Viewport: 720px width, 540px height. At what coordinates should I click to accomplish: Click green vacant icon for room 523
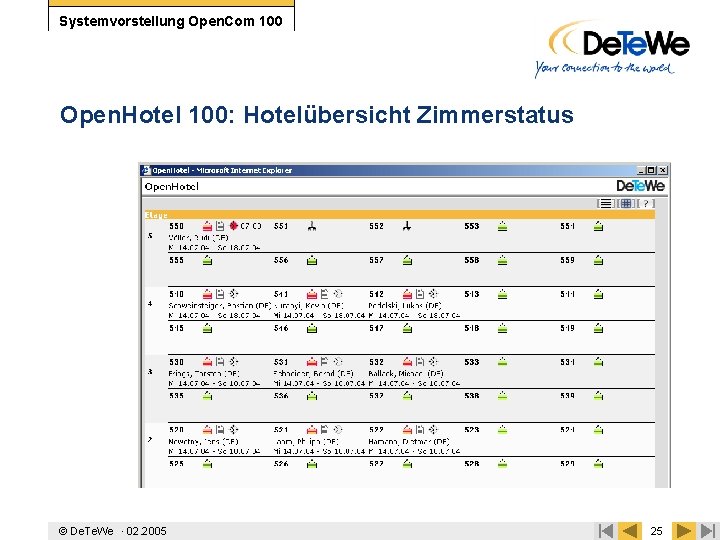coord(502,430)
